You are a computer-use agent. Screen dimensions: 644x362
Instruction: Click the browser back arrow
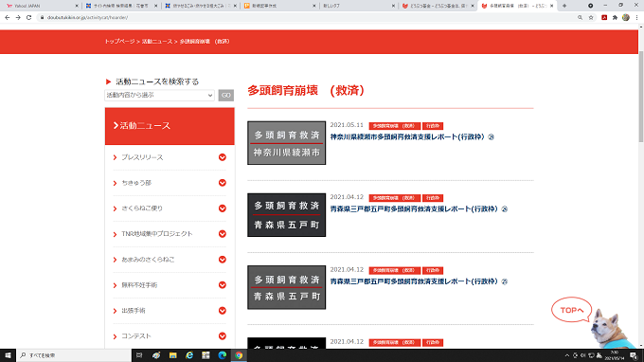(x=7, y=18)
